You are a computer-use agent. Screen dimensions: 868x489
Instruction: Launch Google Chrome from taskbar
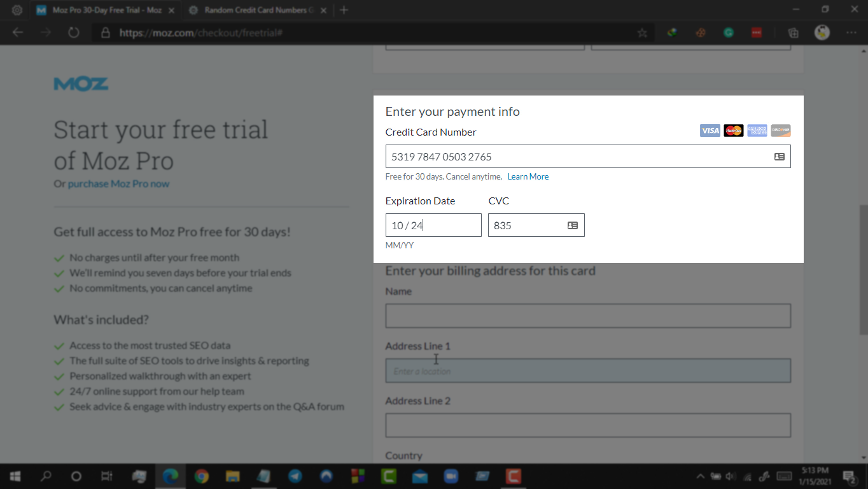[x=202, y=476]
